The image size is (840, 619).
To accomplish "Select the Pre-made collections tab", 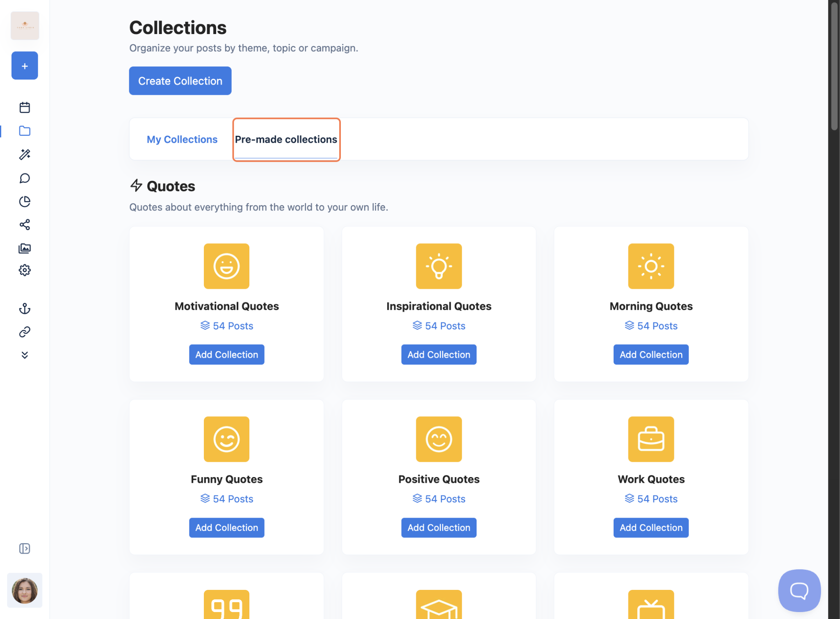I will tap(286, 139).
